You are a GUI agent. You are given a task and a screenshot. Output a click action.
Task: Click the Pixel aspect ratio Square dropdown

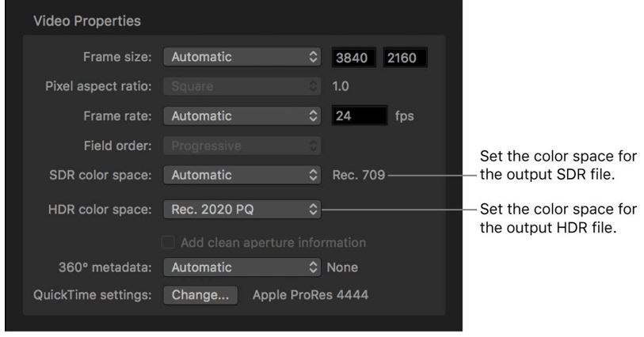coord(242,86)
